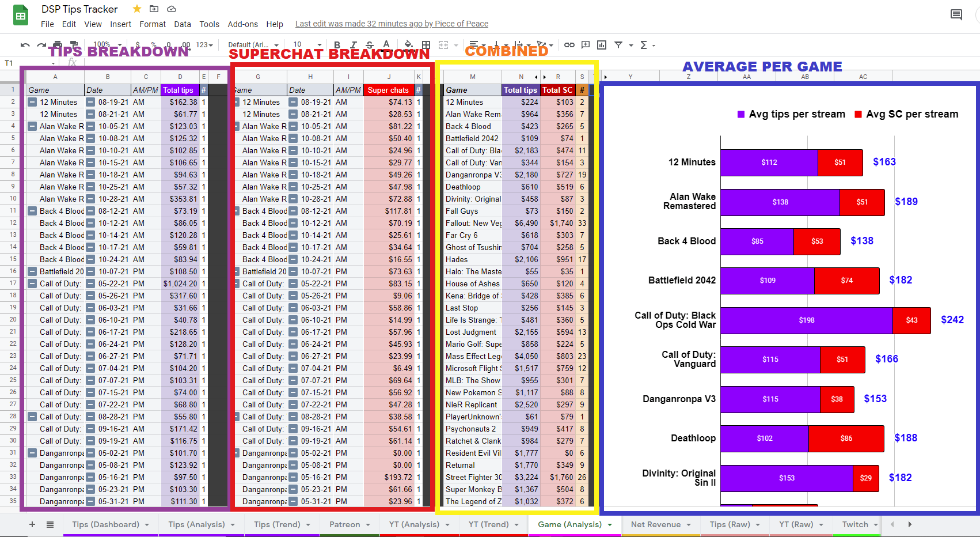
Task: Collapse the Alan Wake group in row 4
Action: click(32, 126)
